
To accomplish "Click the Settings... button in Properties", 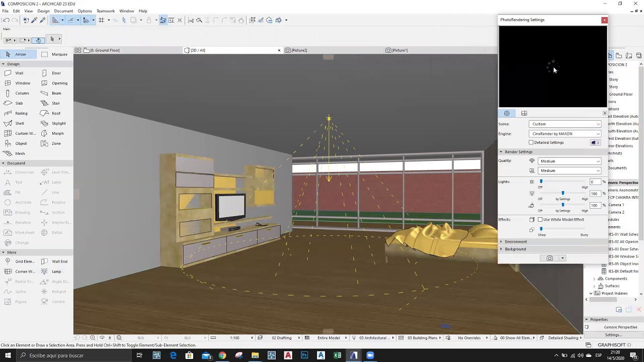I will [x=613, y=335].
